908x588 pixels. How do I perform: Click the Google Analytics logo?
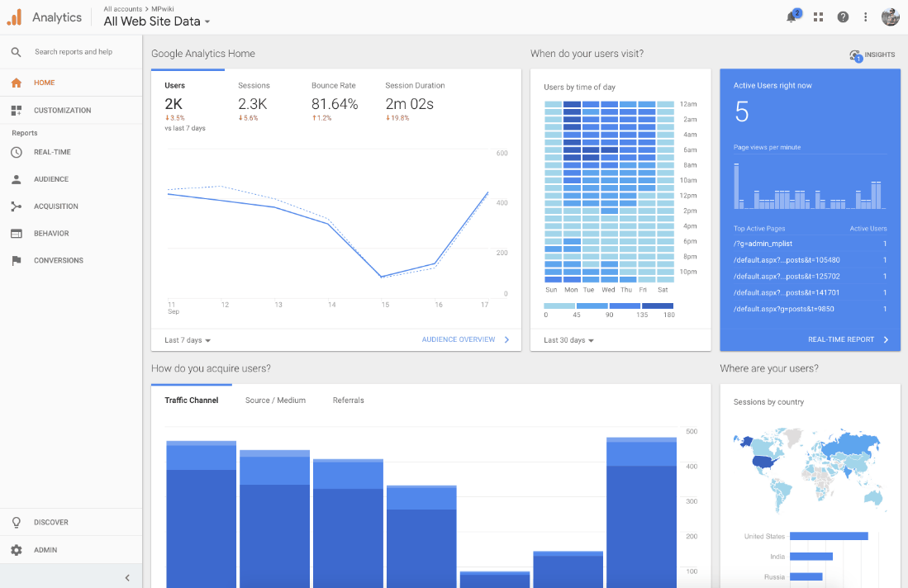[x=15, y=17]
